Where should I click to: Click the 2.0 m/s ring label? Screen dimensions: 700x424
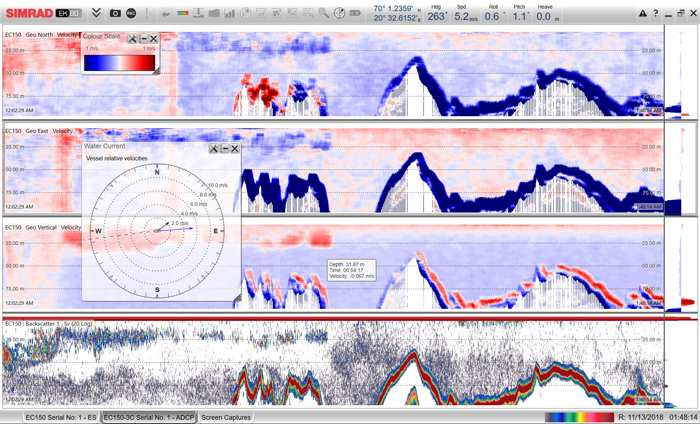pos(180,223)
